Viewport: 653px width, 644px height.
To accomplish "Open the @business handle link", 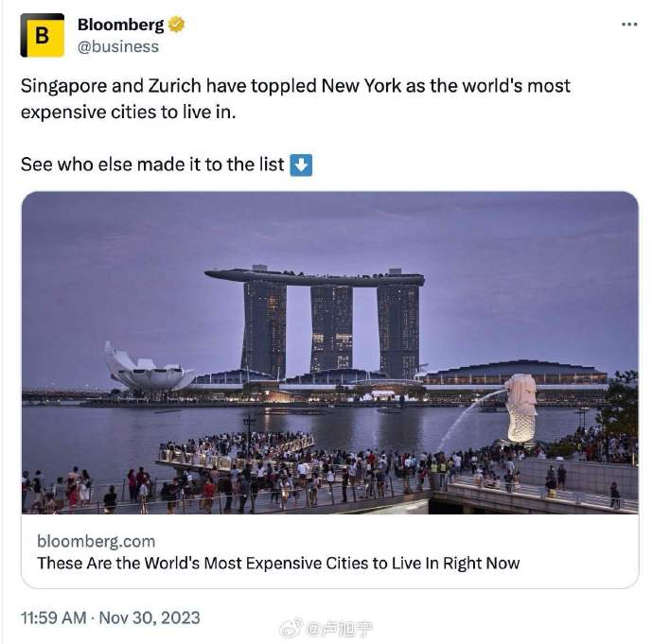I will coord(118,46).
